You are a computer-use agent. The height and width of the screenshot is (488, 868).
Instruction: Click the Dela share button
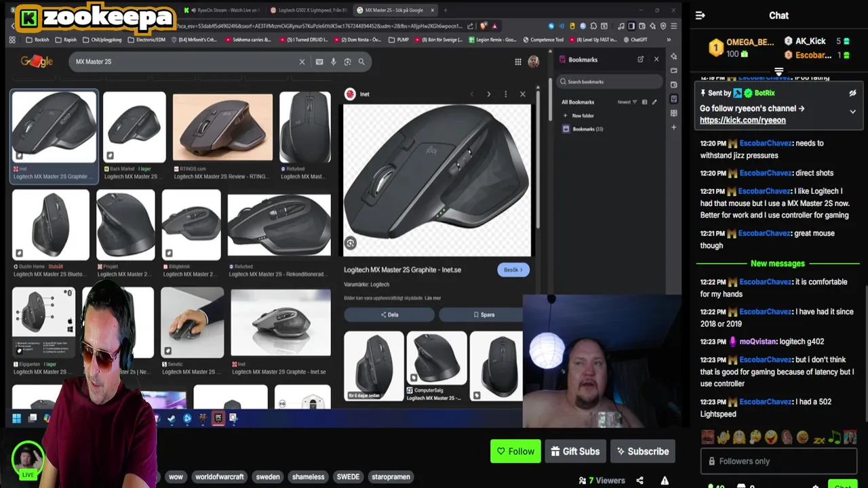[x=389, y=314]
